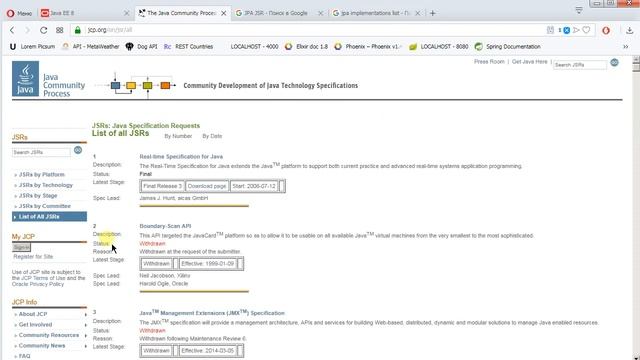Focus the sidebar Search JSRs field

41,152
